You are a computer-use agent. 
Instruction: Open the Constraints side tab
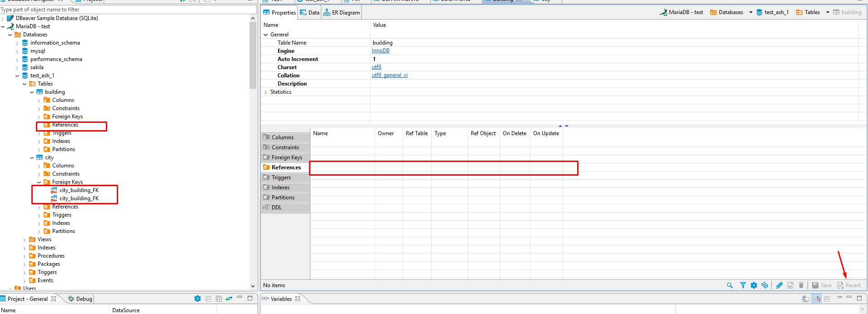286,147
